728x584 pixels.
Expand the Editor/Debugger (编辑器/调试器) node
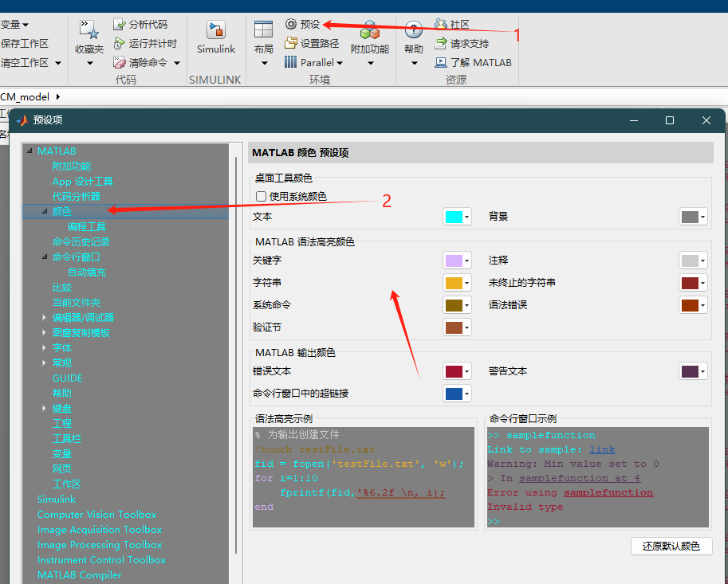pos(45,317)
